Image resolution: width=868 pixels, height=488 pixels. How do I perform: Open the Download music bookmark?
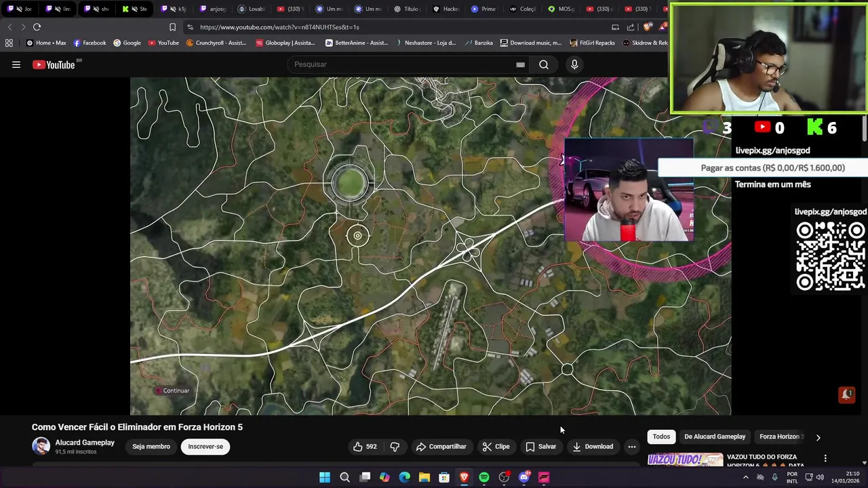(x=531, y=43)
